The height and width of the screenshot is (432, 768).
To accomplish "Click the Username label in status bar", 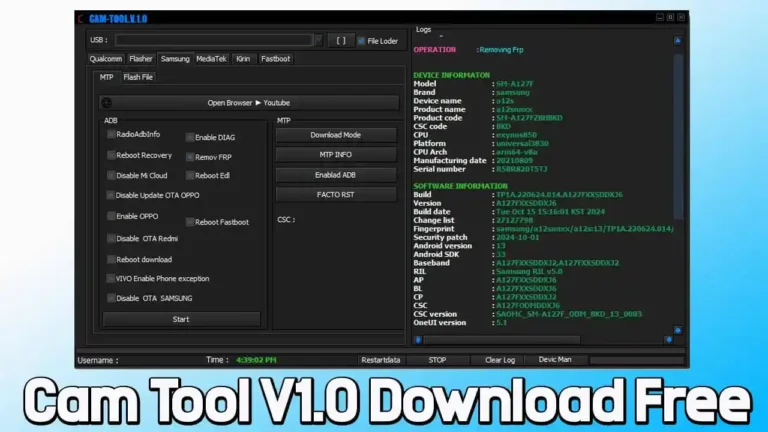I will click(x=97, y=360).
